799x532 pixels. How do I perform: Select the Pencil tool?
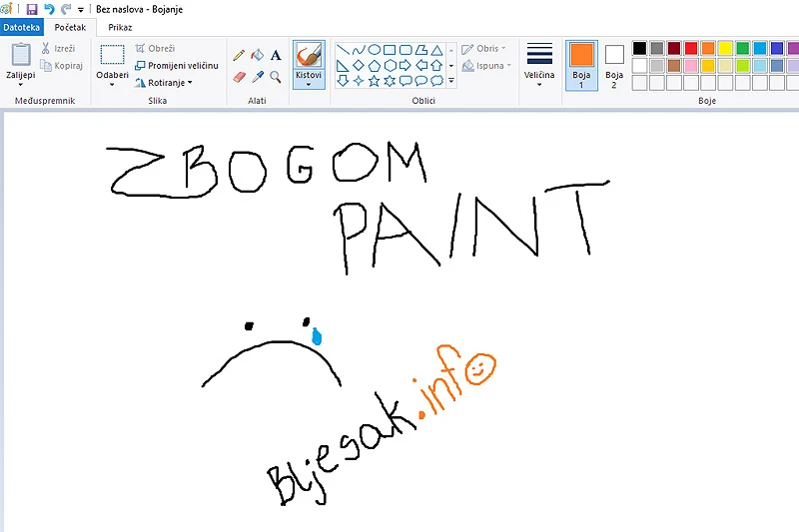tap(239, 55)
